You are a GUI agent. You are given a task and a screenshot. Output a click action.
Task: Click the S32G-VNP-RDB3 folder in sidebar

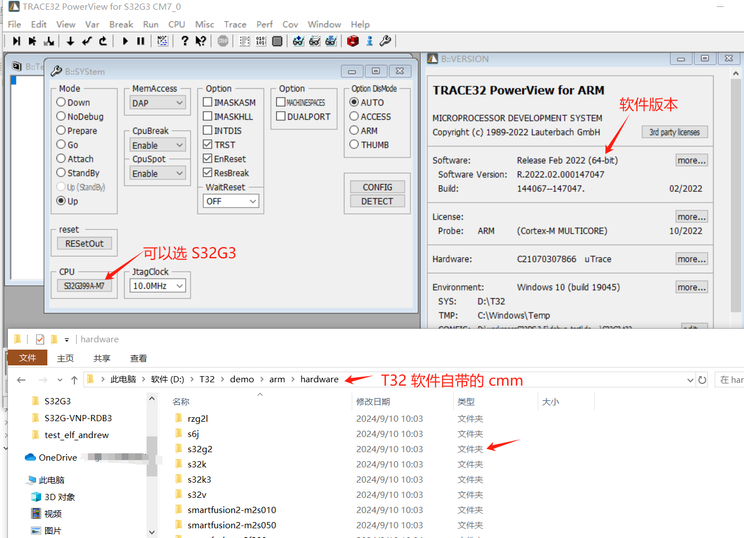point(78,418)
